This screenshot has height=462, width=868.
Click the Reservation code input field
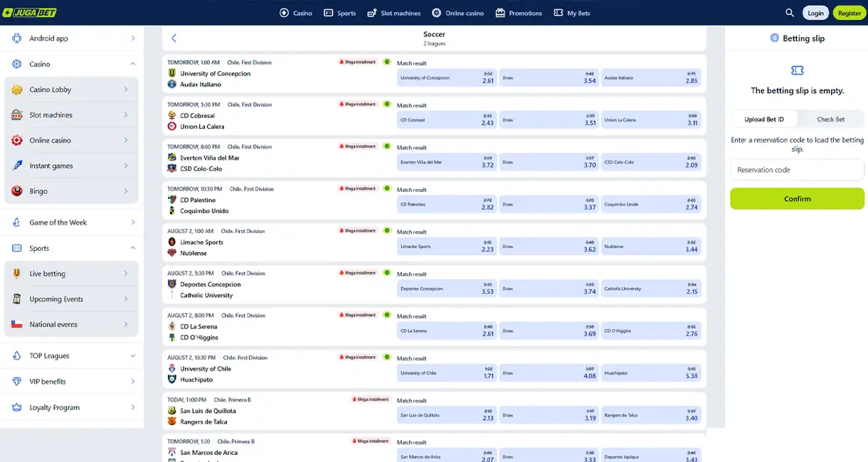[x=797, y=170]
